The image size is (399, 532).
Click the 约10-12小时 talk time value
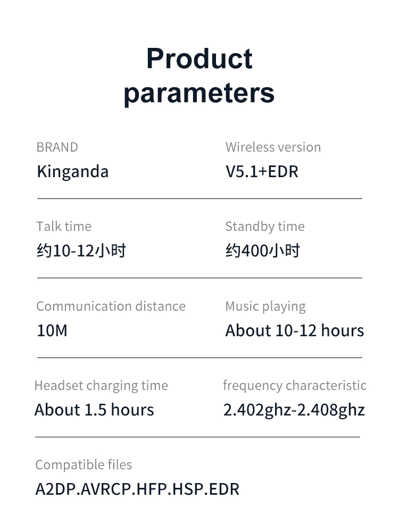81,251
